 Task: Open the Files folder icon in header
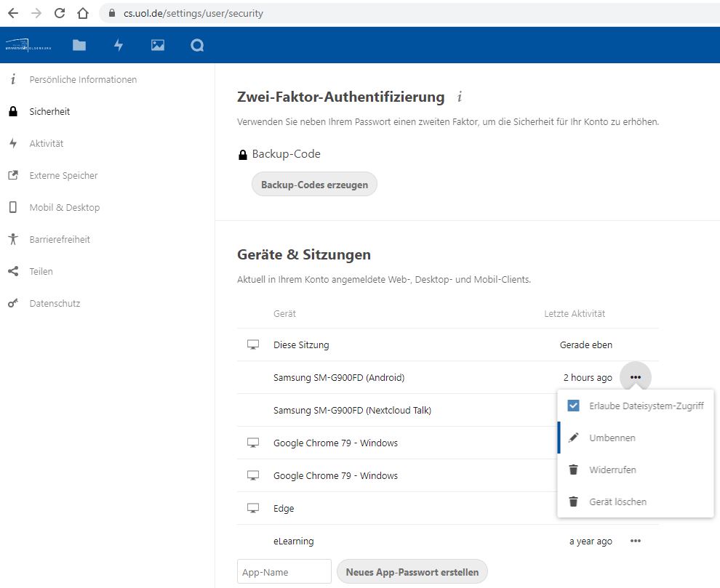(x=79, y=45)
